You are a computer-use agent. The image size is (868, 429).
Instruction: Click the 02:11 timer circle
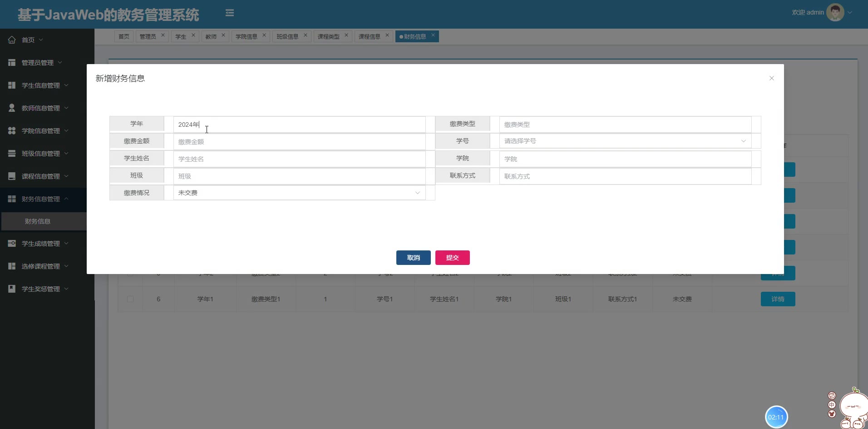pyautogui.click(x=776, y=417)
